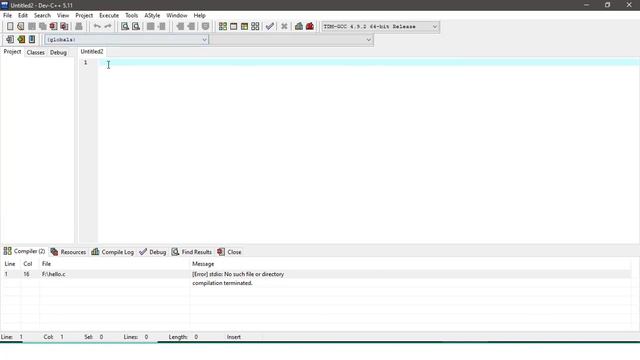Click the Insert snippet icon in second toolbar row
The width and height of the screenshot is (640, 360).
click(x=10, y=40)
